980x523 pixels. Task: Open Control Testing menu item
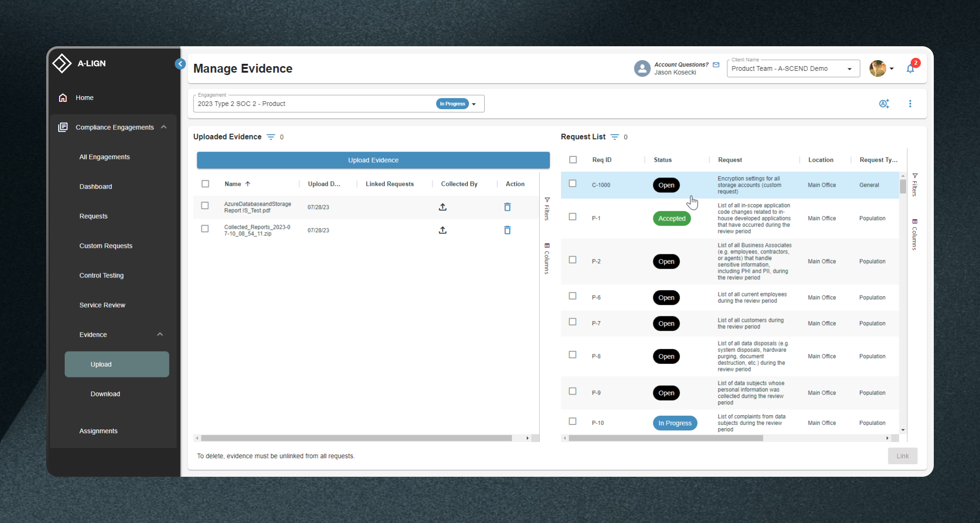pyautogui.click(x=102, y=275)
